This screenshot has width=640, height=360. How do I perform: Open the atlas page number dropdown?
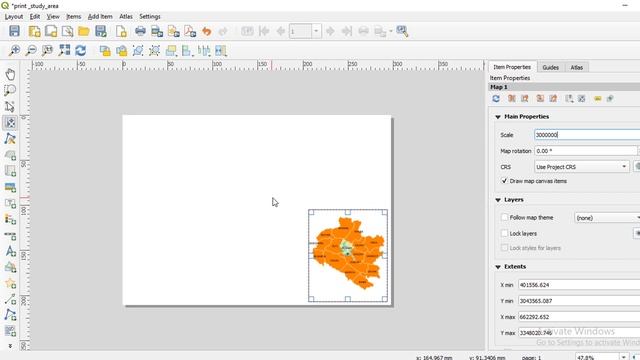pos(316,31)
